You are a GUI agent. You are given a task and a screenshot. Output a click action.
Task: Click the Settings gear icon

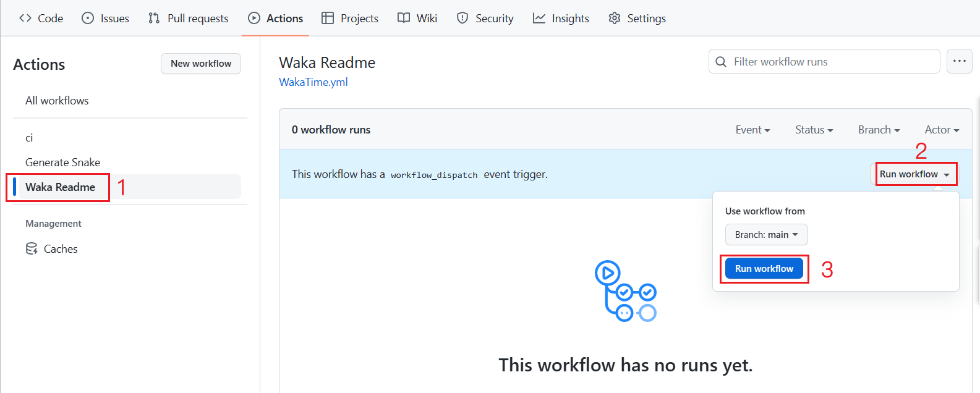615,19
